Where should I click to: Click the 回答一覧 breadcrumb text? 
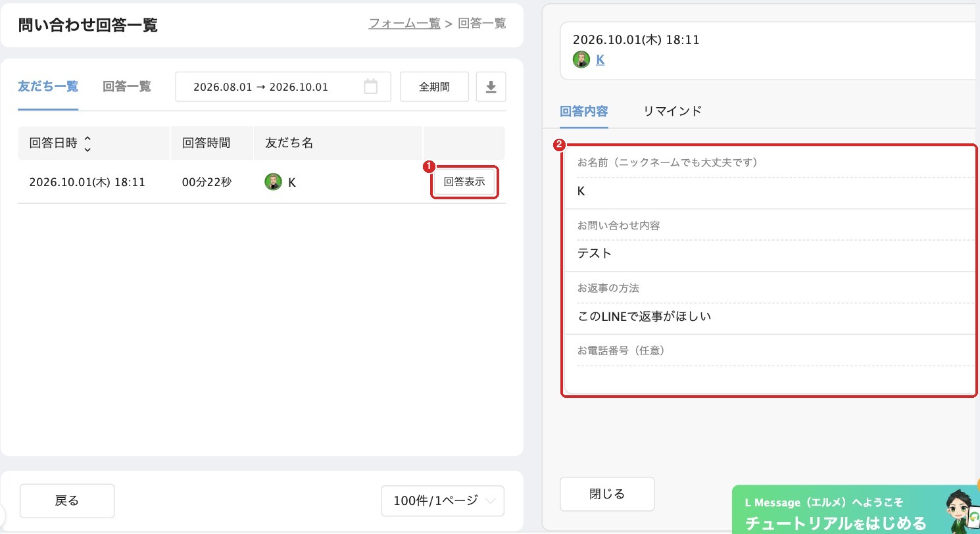482,24
